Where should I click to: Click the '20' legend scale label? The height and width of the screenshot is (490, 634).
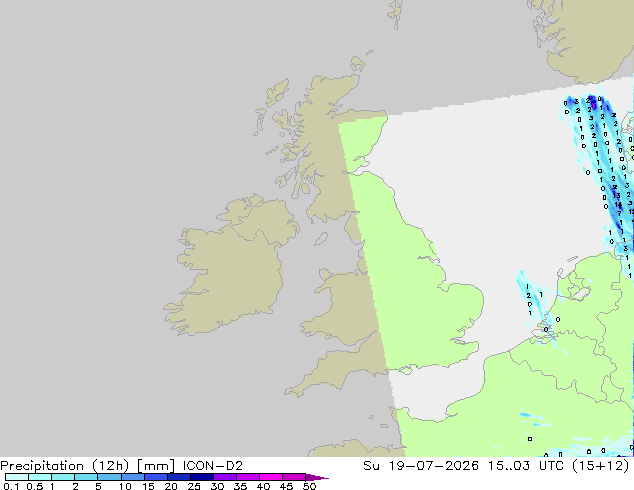coord(171,486)
